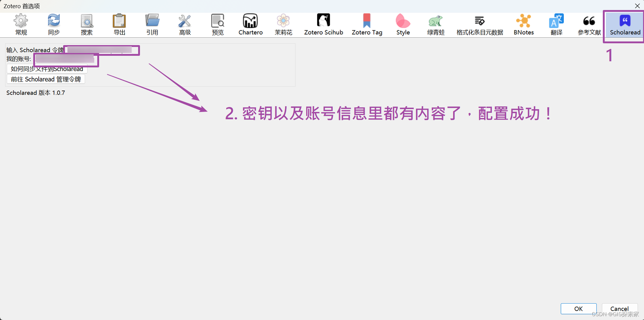
Task: Open the 预览 (Preview) preferences pane
Action: coord(218,25)
